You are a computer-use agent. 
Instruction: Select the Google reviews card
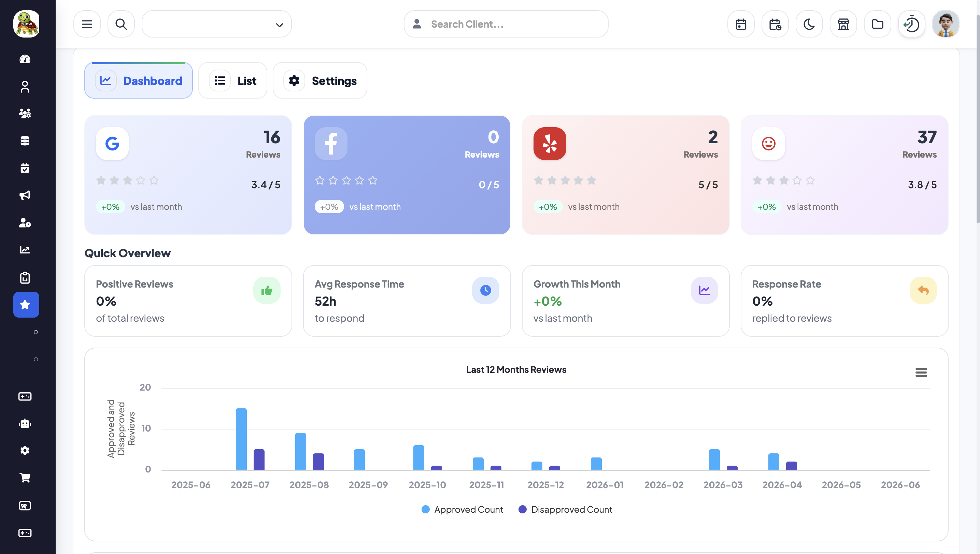[188, 175]
